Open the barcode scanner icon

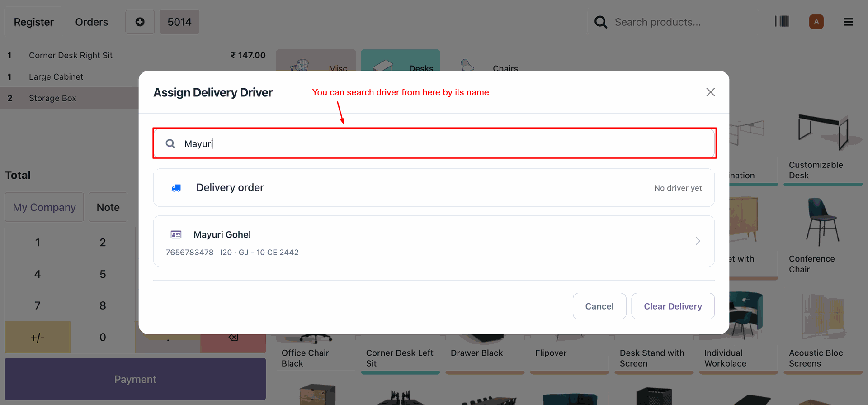point(782,22)
